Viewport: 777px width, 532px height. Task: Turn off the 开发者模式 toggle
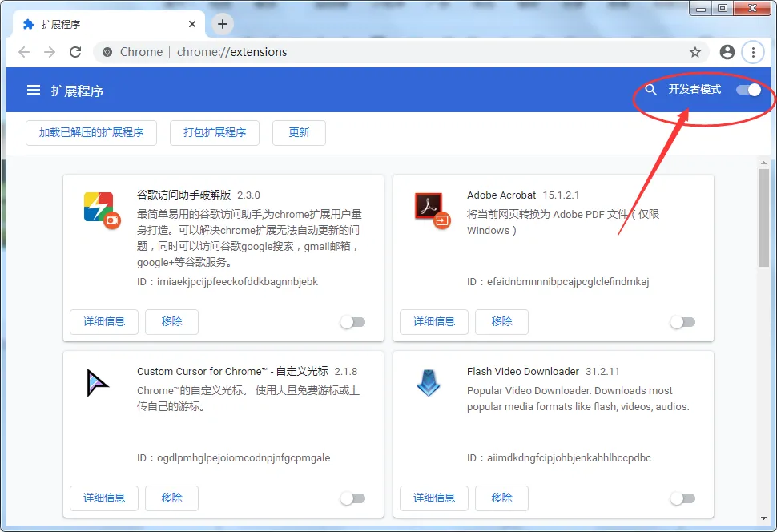pos(748,90)
